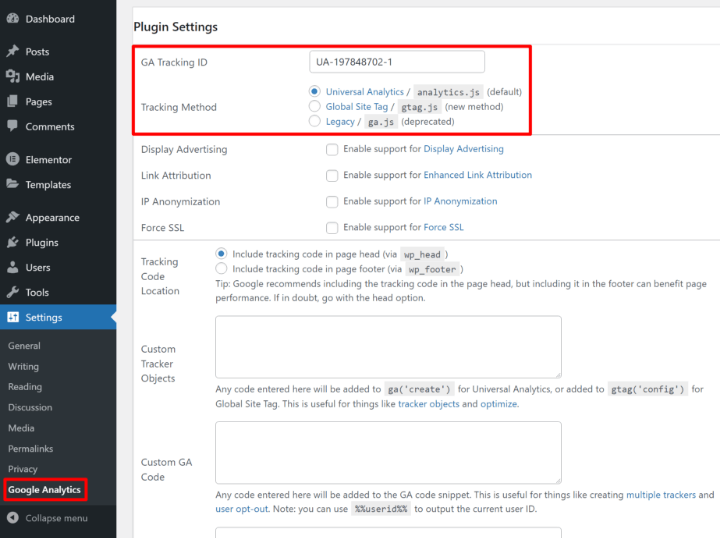The height and width of the screenshot is (538, 720).
Task: Open the Templates folder icon
Action: (x=12, y=185)
